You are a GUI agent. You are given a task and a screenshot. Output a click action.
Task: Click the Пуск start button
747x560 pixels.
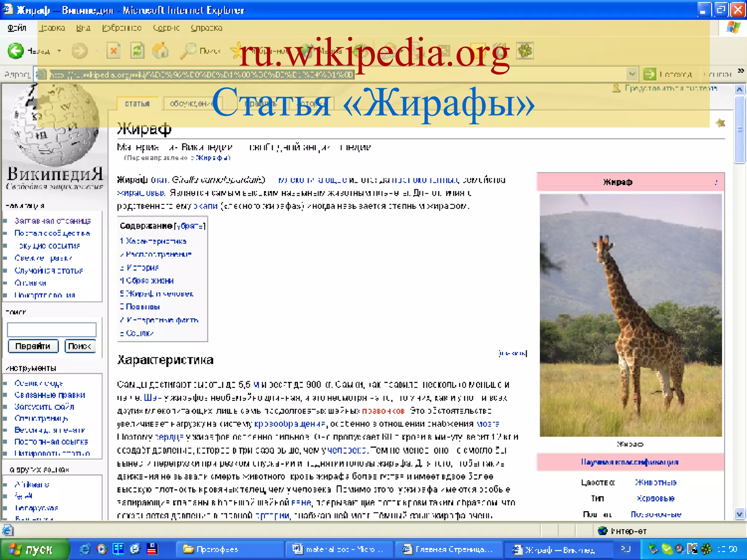click(x=35, y=549)
